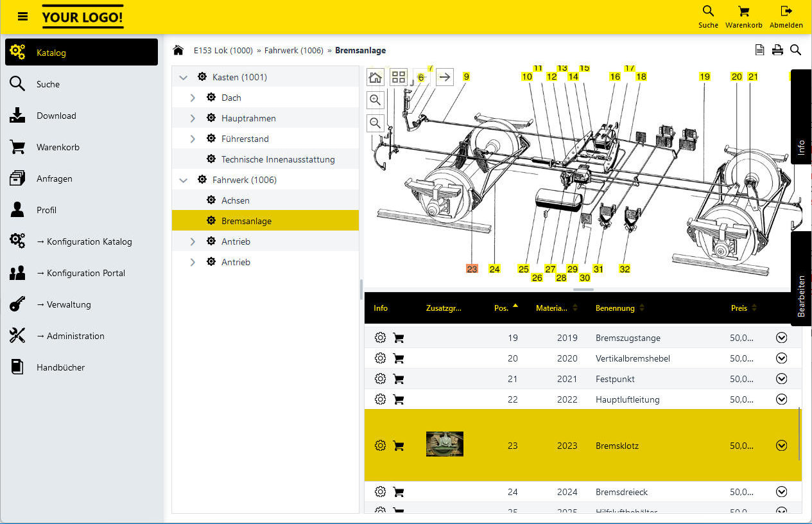812x524 pixels.
Task: Zoom in on the parts diagram
Action: click(376, 100)
